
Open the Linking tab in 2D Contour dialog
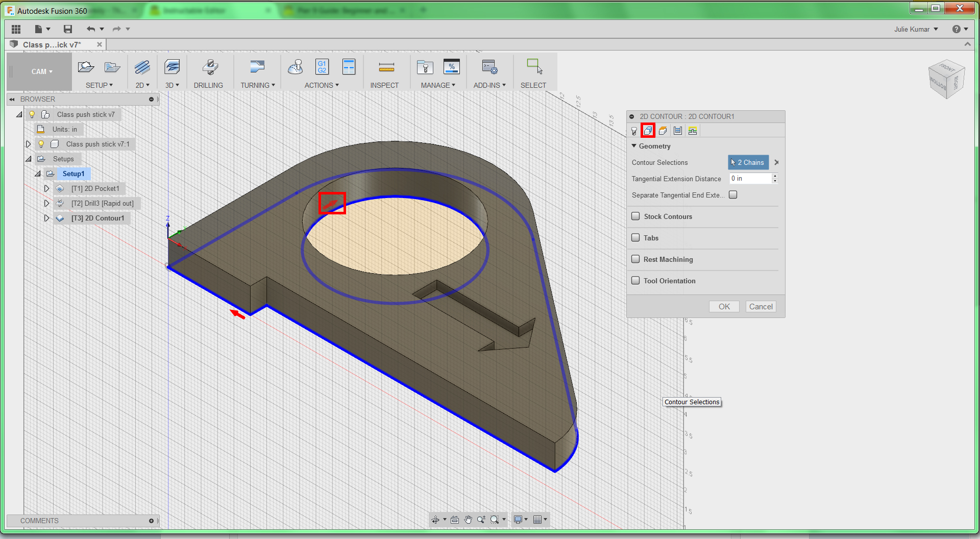click(693, 131)
